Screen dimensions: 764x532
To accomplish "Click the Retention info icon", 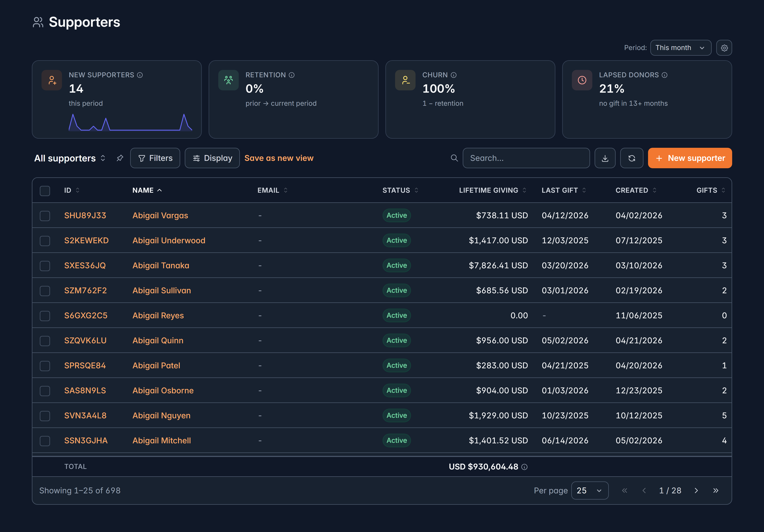I will (291, 75).
